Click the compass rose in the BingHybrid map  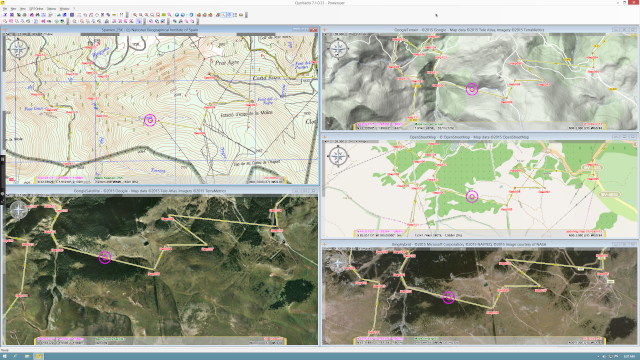(338, 263)
